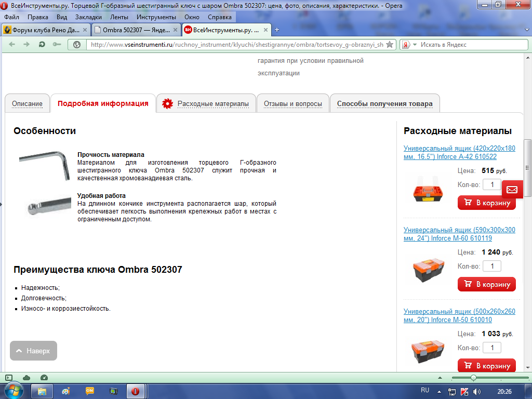Select the Расходные материалы tab
Screen dimensions: 532x399
point(206,103)
